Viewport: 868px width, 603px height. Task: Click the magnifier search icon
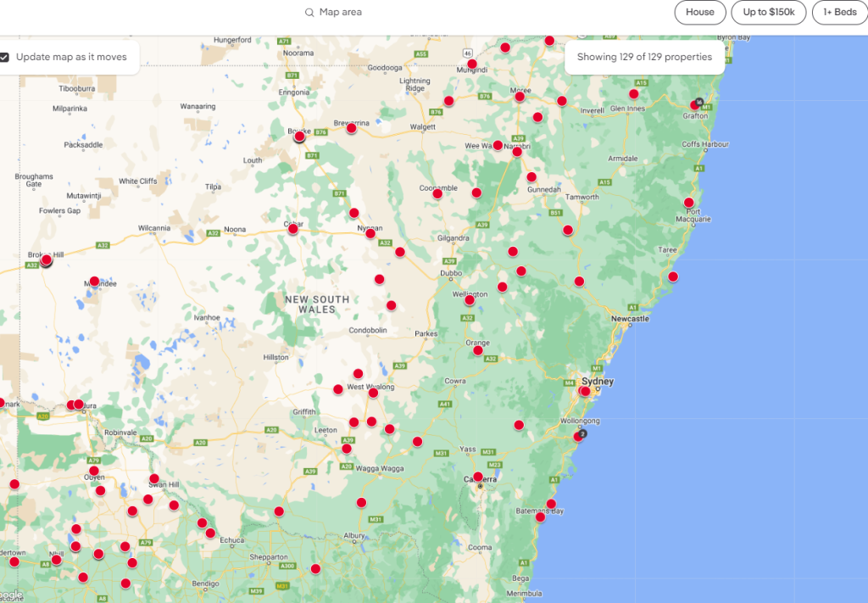[x=310, y=13]
